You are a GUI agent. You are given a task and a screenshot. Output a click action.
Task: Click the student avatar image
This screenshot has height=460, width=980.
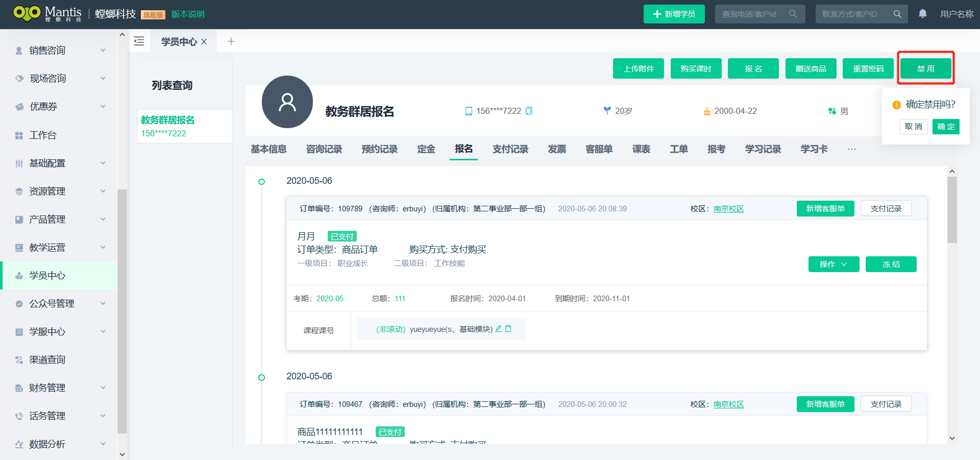(287, 102)
